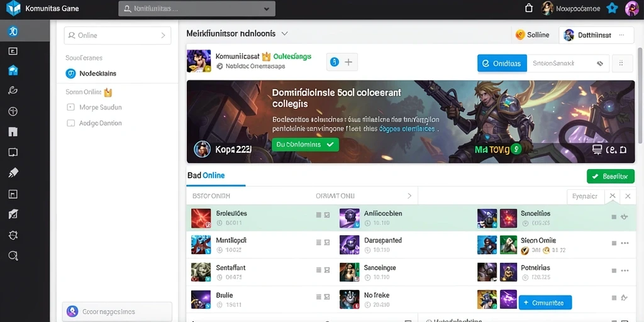This screenshot has width=644, height=322.
Task: Click the blue Omunitiae button
Action: pos(545,303)
